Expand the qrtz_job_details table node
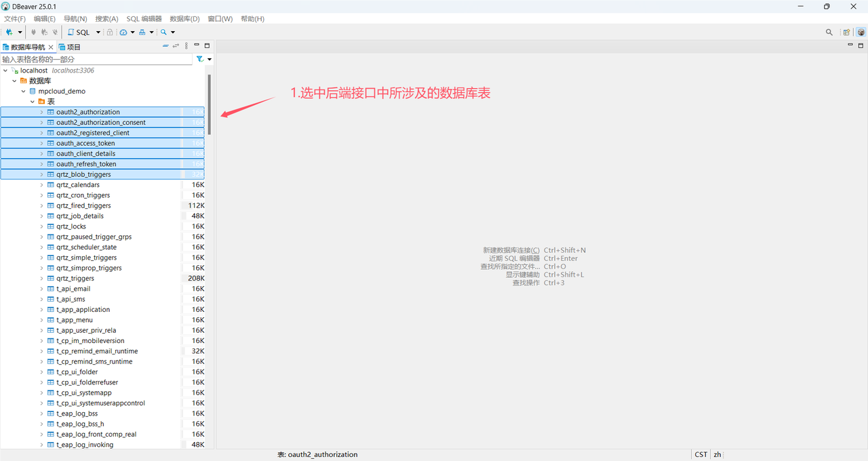 coord(41,216)
